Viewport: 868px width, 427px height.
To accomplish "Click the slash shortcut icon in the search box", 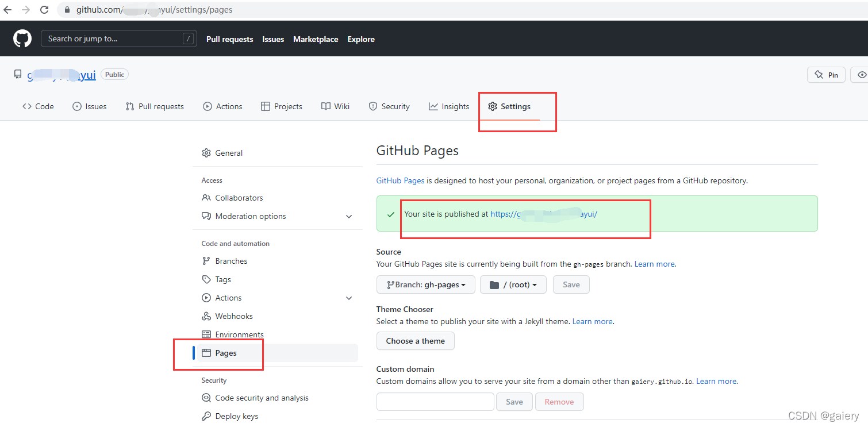I will pyautogui.click(x=188, y=39).
